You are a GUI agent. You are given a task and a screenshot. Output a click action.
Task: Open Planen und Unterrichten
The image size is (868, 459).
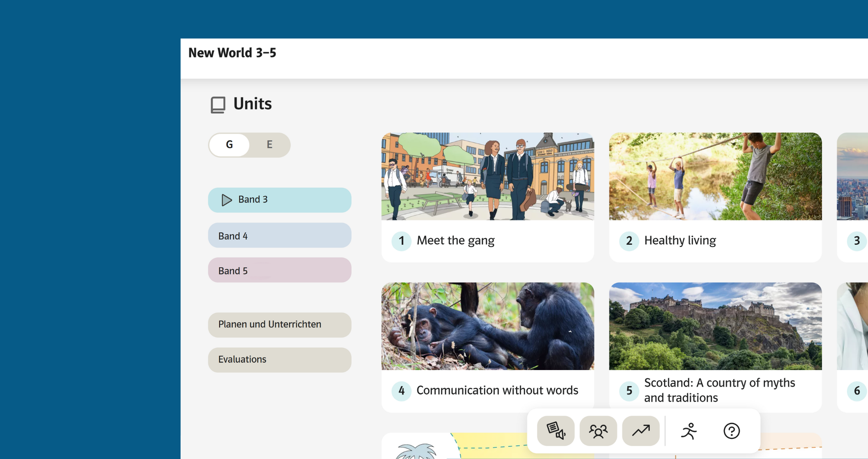(x=280, y=325)
